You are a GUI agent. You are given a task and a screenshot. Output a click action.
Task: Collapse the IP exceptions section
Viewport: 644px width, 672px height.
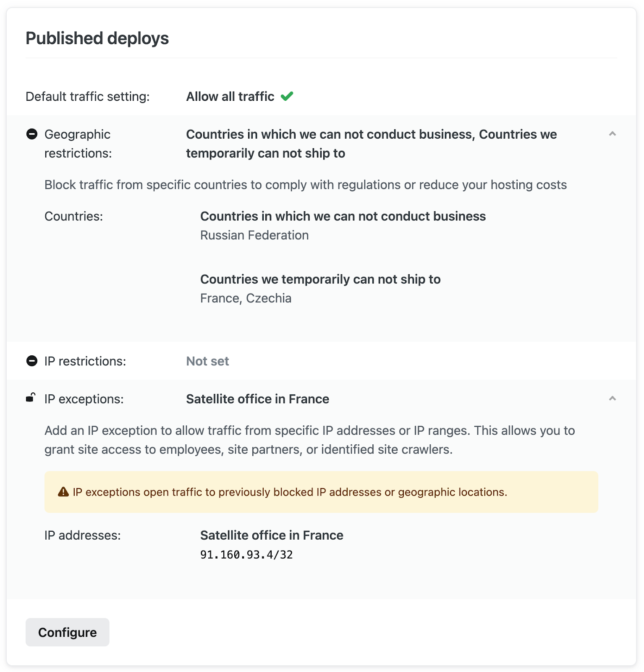tap(612, 399)
